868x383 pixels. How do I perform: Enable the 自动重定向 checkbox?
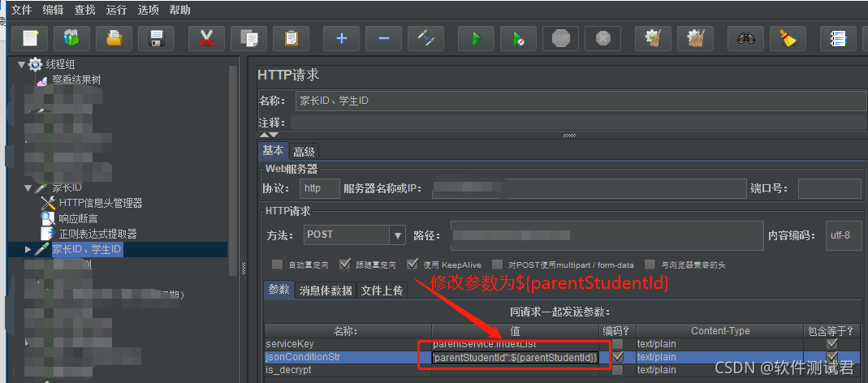278,265
